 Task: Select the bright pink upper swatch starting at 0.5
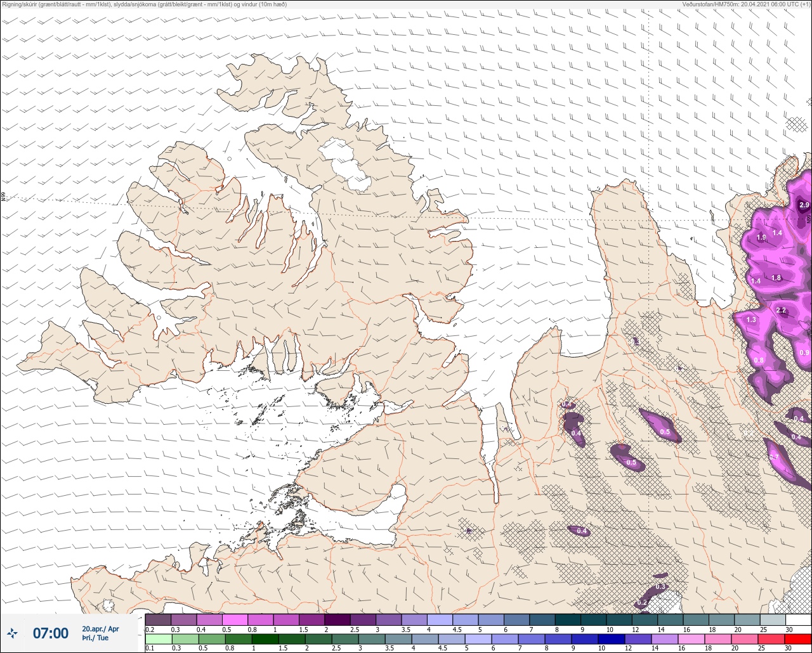[235, 619]
